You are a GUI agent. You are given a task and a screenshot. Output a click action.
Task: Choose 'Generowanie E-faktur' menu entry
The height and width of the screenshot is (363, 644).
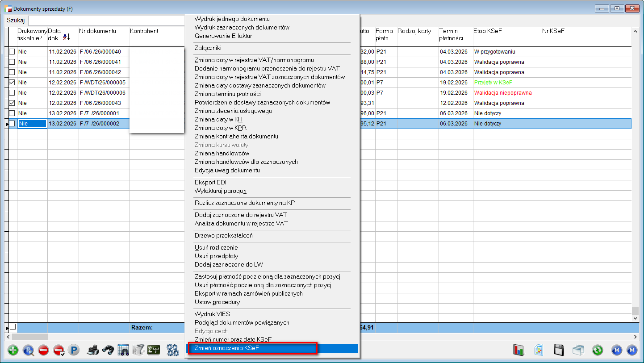[x=223, y=36]
